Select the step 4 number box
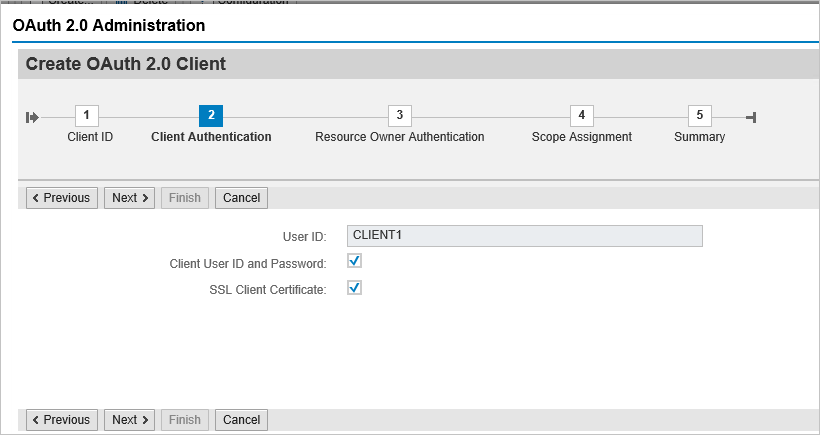The width and height of the screenshot is (820, 435). coord(581,116)
